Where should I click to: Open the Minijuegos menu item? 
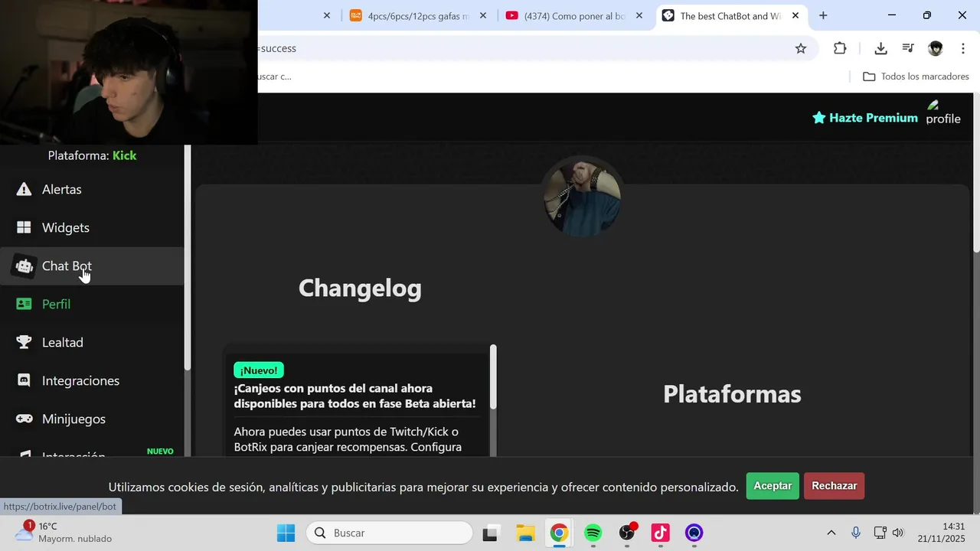(x=92, y=419)
